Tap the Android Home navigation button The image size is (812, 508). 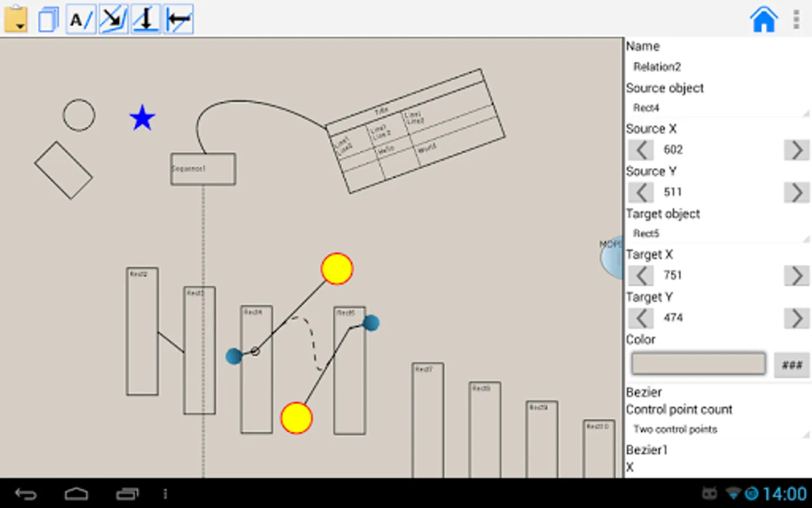tap(76, 494)
